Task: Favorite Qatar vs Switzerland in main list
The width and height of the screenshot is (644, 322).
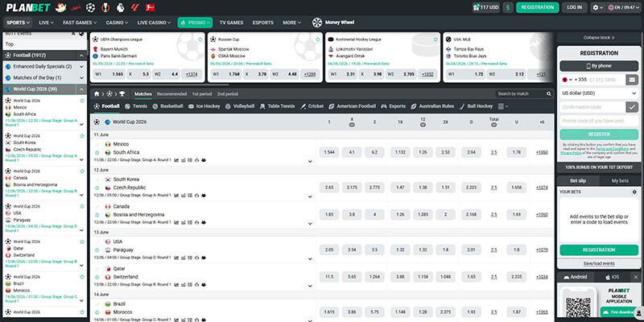Action: pos(97,277)
